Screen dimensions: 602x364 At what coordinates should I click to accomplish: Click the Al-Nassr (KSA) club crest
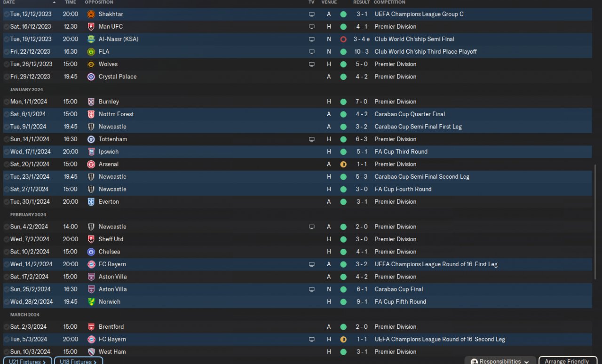pyautogui.click(x=91, y=39)
